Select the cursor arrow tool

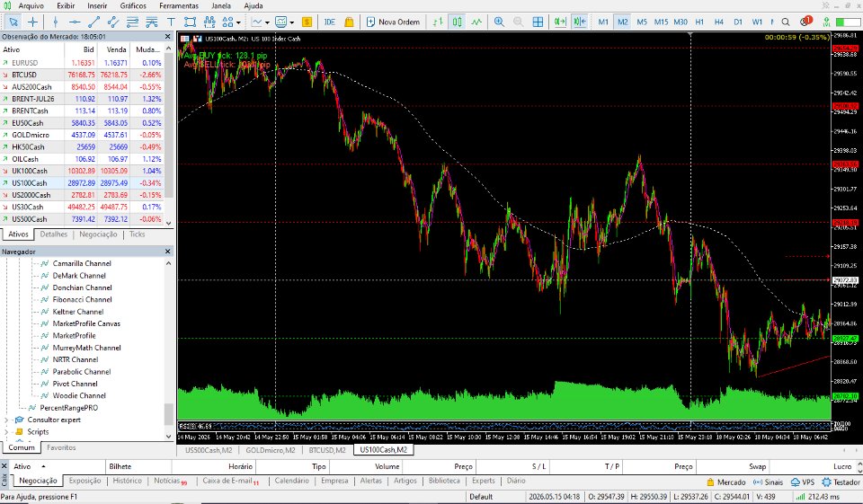pyautogui.click(x=13, y=22)
